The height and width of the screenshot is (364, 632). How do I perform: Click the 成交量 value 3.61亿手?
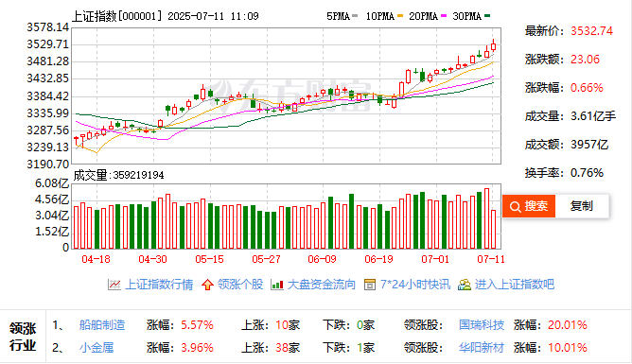click(x=593, y=116)
